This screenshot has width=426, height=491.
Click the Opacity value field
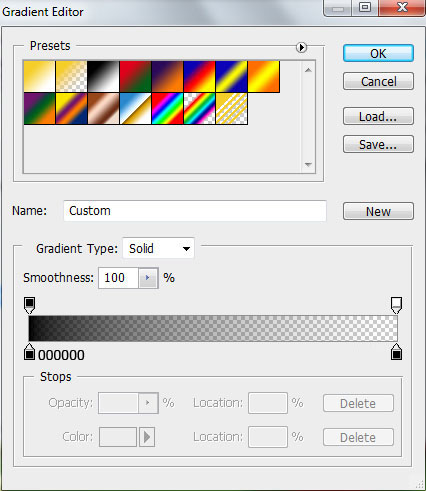(118, 403)
